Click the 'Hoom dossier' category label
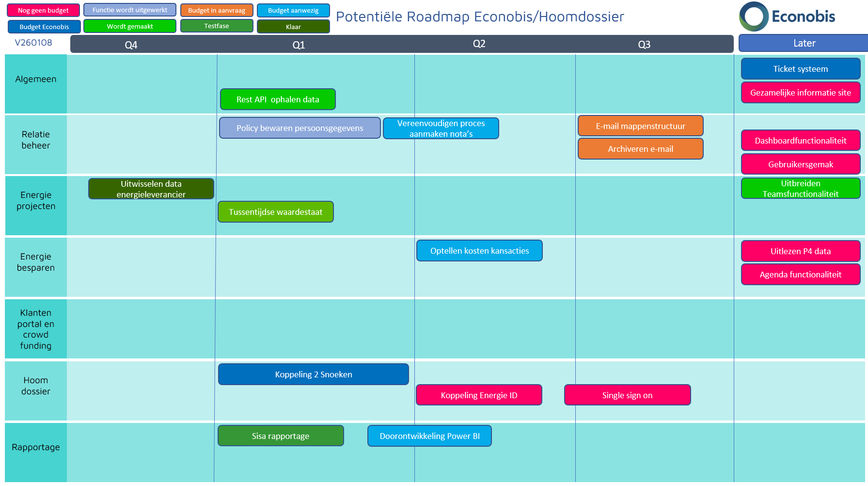 [36, 386]
